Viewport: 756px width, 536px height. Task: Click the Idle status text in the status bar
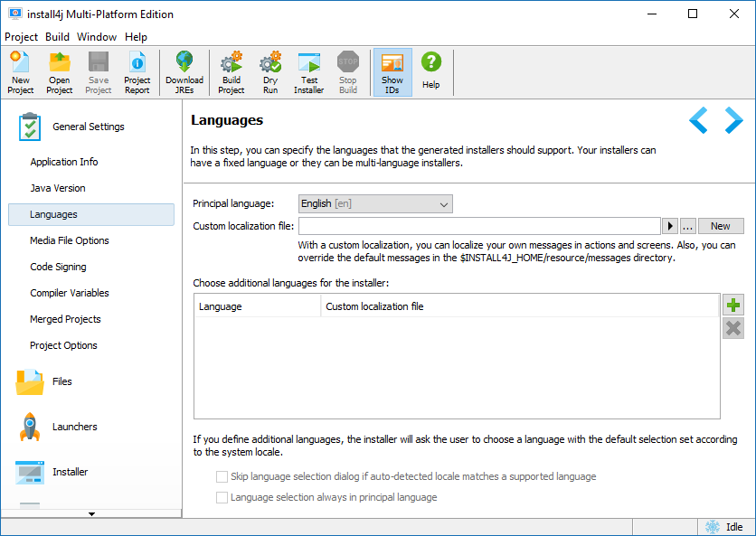[734, 527]
